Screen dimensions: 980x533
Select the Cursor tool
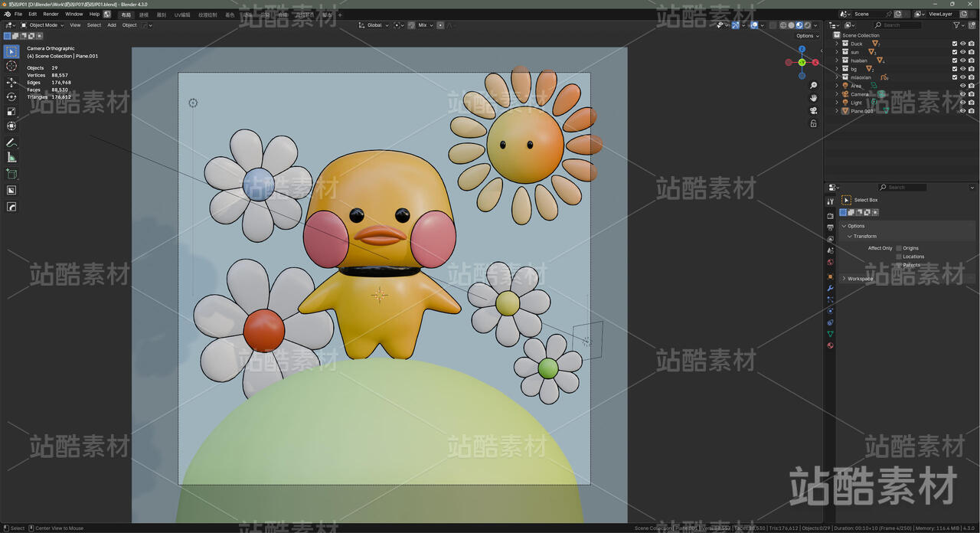coord(11,66)
